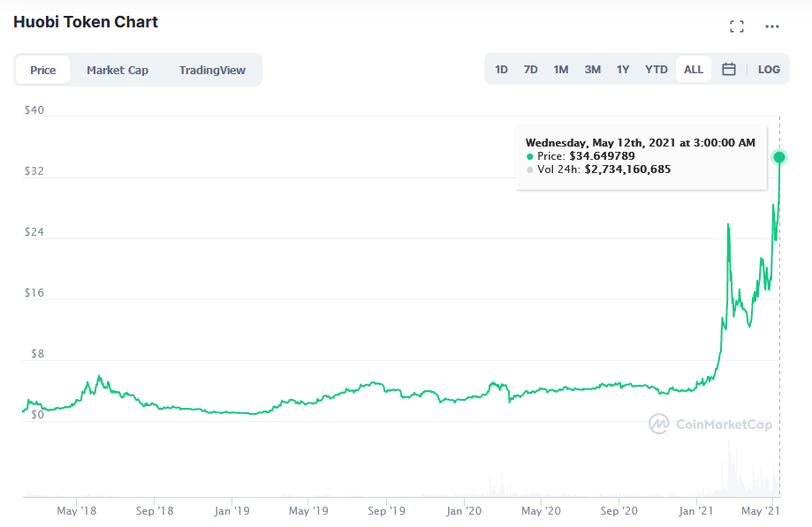Click the Jan '19 x-axis label

pyautogui.click(x=232, y=511)
